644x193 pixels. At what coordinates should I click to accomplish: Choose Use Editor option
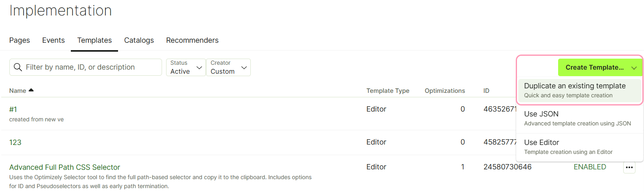[x=579, y=147]
